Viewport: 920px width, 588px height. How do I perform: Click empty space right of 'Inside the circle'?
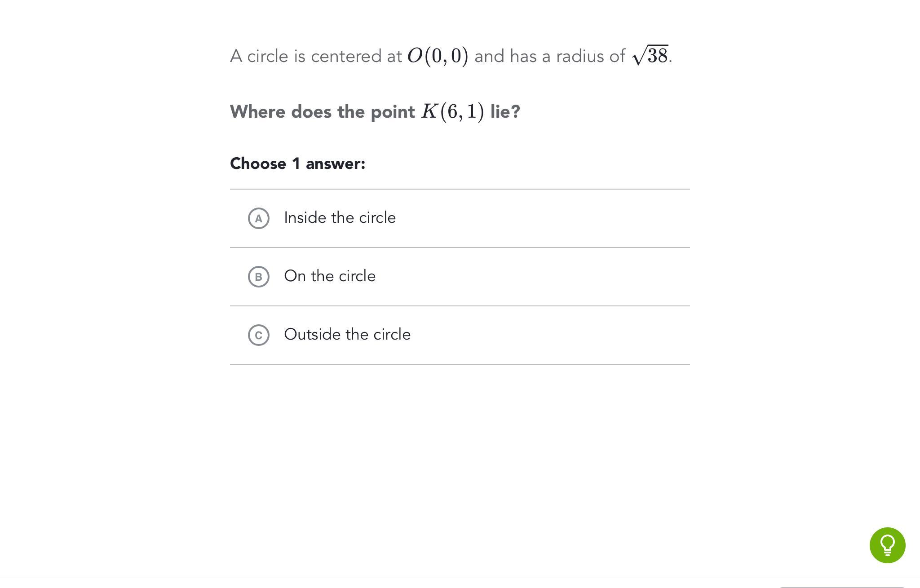(x=539, y=218)
